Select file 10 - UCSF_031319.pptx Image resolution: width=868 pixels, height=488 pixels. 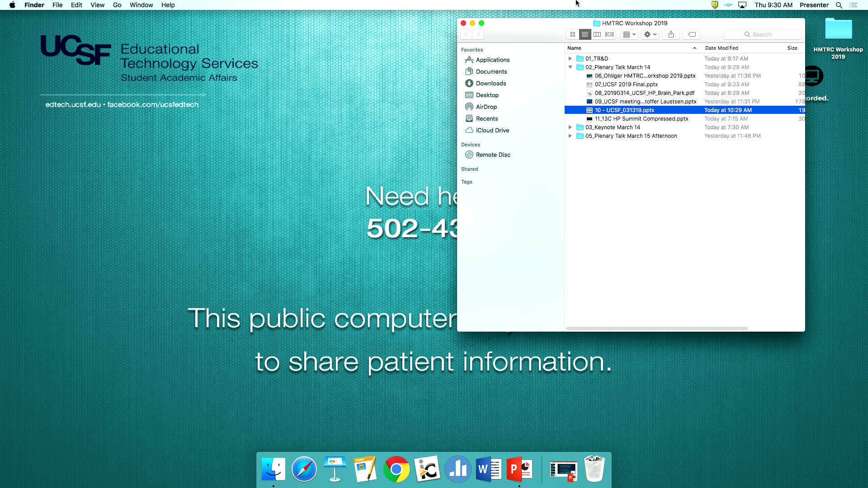(684, 110)
